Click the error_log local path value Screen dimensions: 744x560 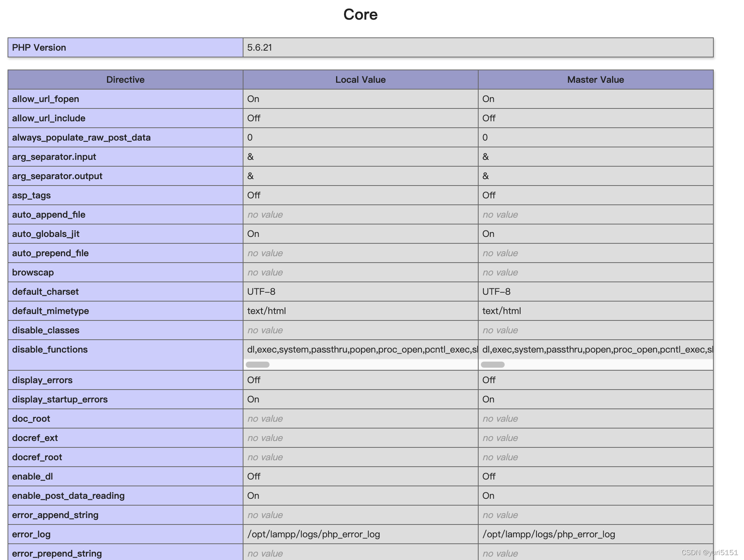(313, 534)
